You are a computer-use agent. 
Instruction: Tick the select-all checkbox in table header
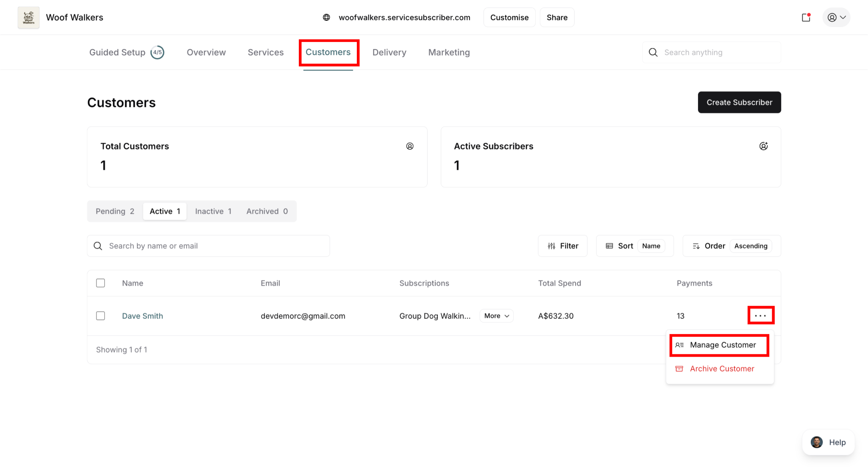click(100, 283)
